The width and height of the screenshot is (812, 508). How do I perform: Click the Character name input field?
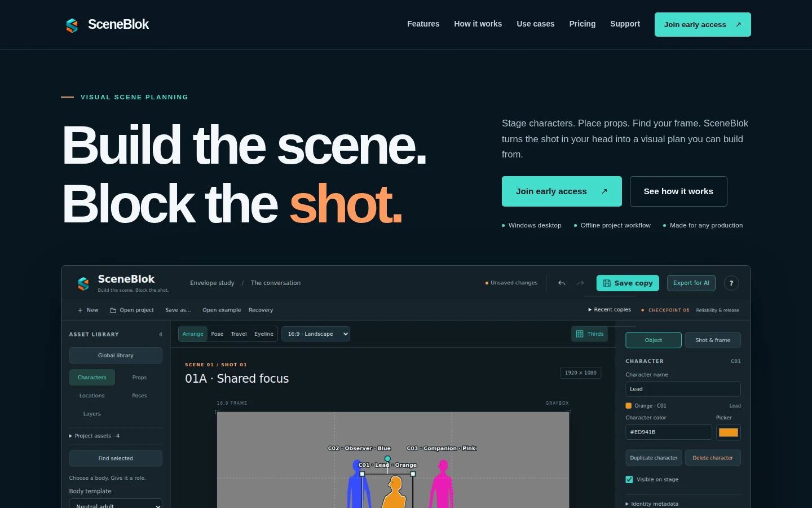click(x=683, y=389)
